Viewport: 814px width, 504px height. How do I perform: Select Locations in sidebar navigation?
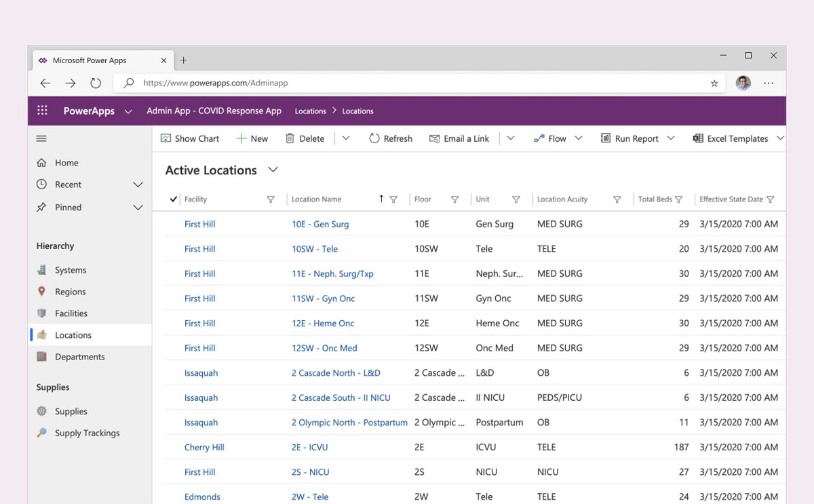pos(90,335)
